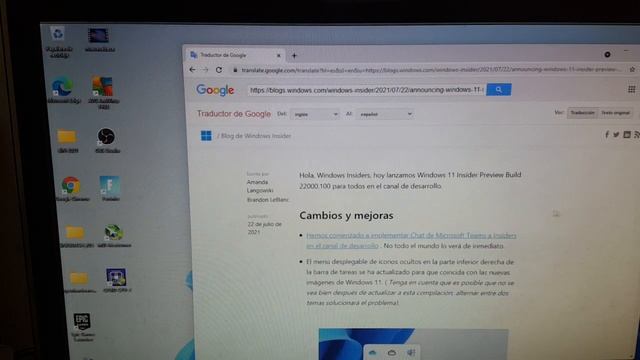640x360 pixels.
Task: Launch Microsoft Edge from the desktop
Action: (x=63, y=90)
